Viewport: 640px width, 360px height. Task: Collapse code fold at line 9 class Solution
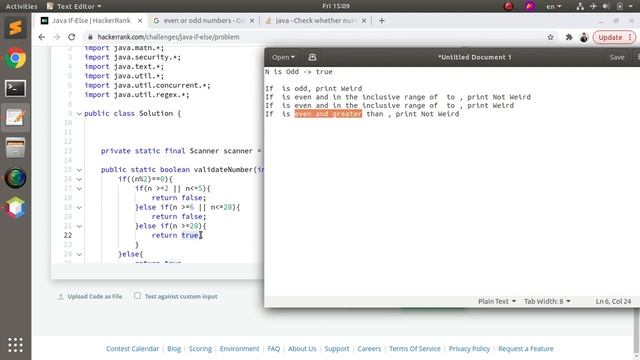[79, 113]
